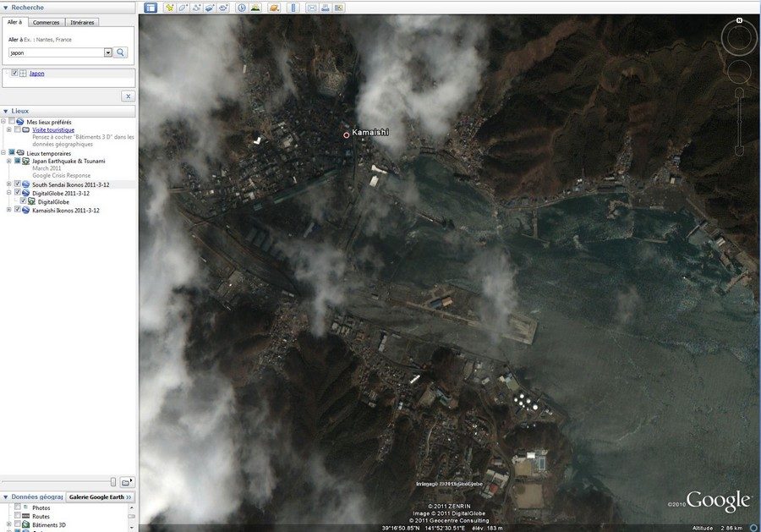Enable the Routes layer checkbox
Screen dimensions: 761x532
pyautogui.click(x=18, y=516)
